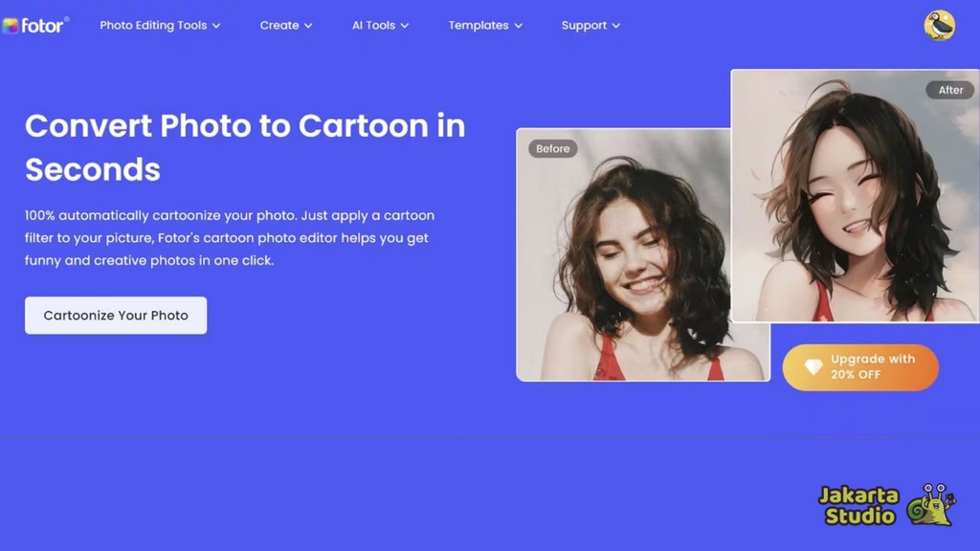Click the Cartoonize Your Photo button

[x=116, y=316]
